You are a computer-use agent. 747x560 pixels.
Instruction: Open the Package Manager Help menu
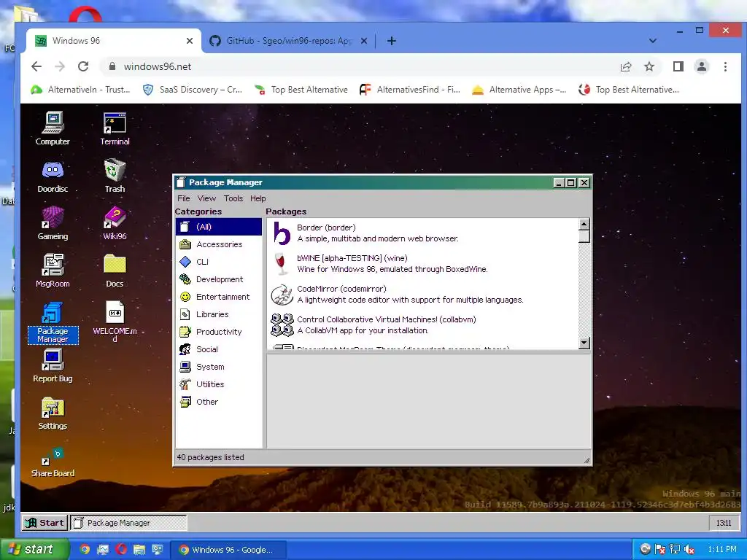(x=258, y=198)
